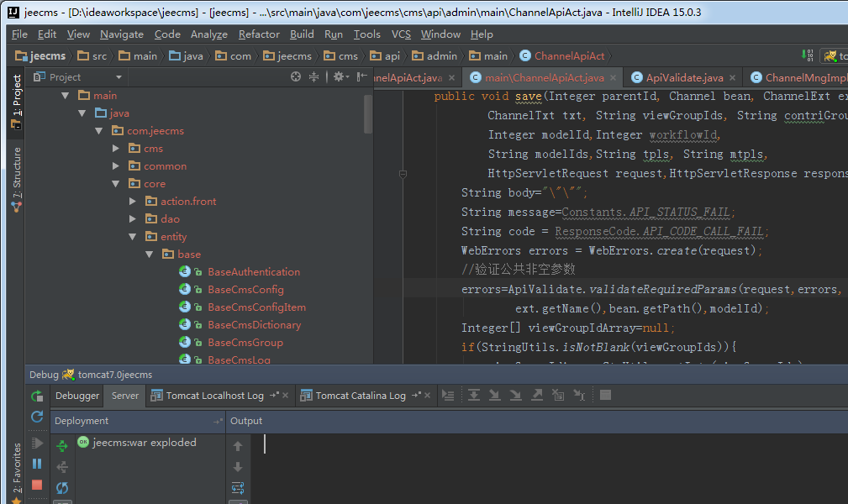Viewport: 848px width, 504px height.
Task: Click the Update application icon in Debug sidebar
Action: (37, 417)
